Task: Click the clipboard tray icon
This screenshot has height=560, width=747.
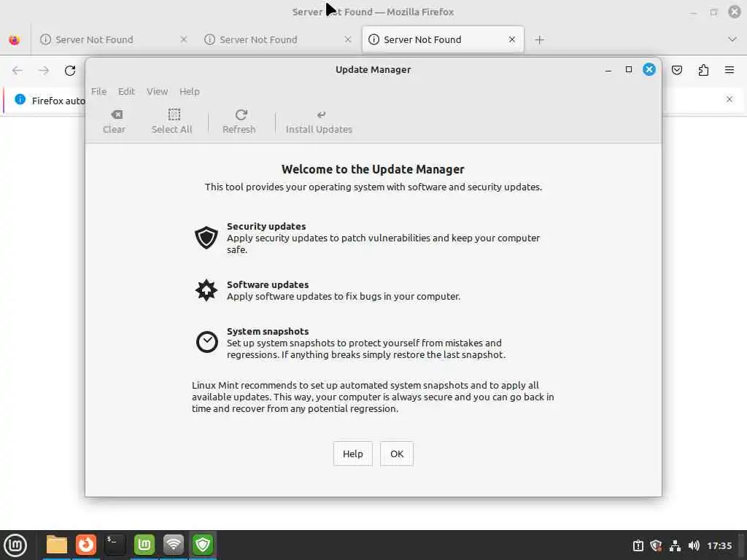Action: pos(638,545)
